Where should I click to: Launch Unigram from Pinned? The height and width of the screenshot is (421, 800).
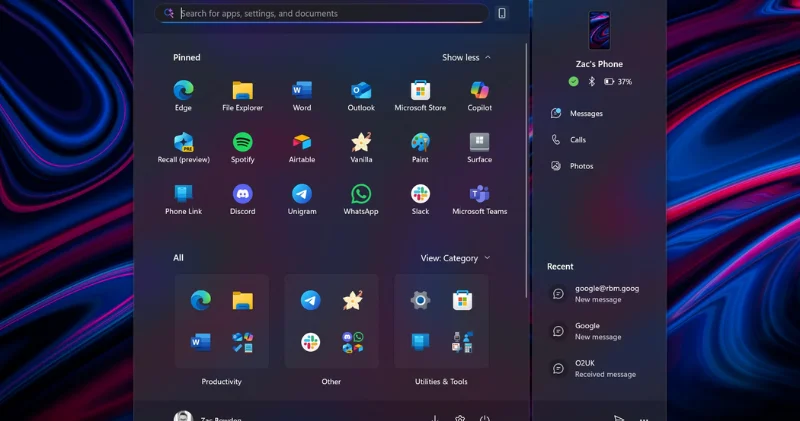pos(302,200)
